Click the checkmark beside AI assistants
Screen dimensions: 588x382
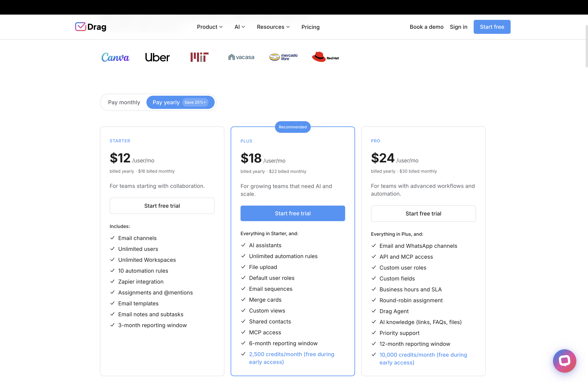[243, 245]
